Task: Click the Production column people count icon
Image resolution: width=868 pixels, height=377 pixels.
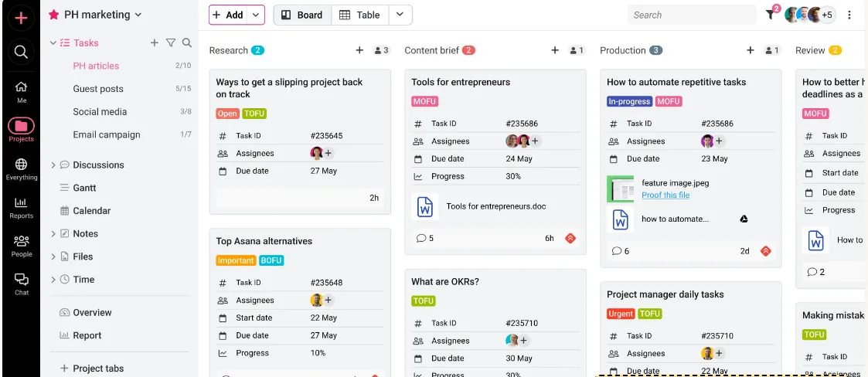Action: tap(772, 50)
